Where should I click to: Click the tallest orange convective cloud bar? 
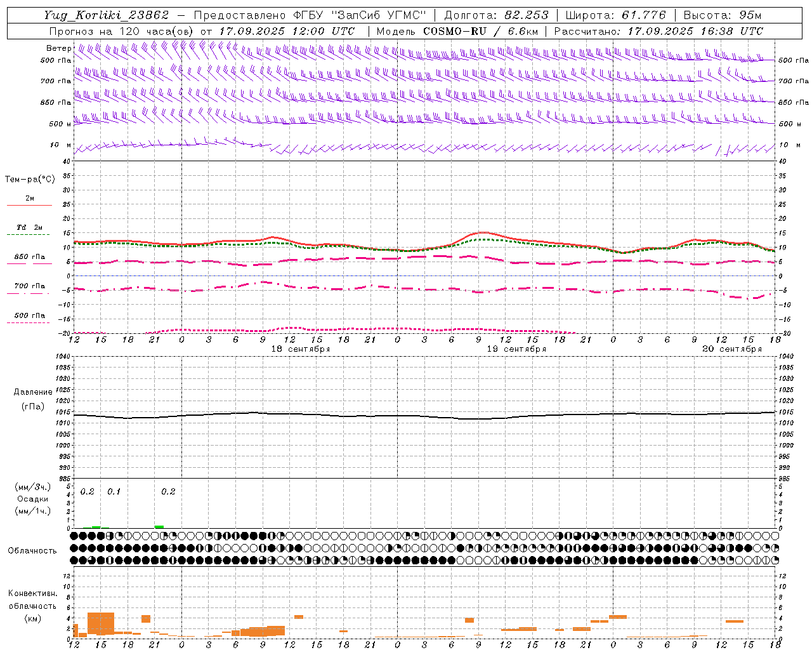101,623
